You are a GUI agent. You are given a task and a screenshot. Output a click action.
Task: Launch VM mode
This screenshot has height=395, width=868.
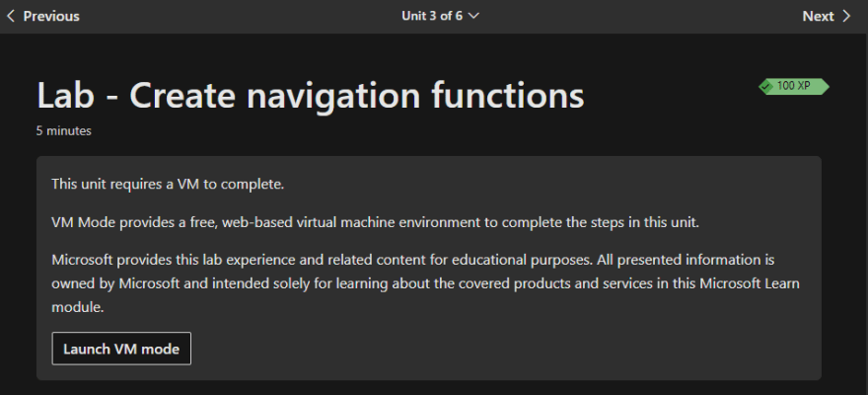coord(121,349)
